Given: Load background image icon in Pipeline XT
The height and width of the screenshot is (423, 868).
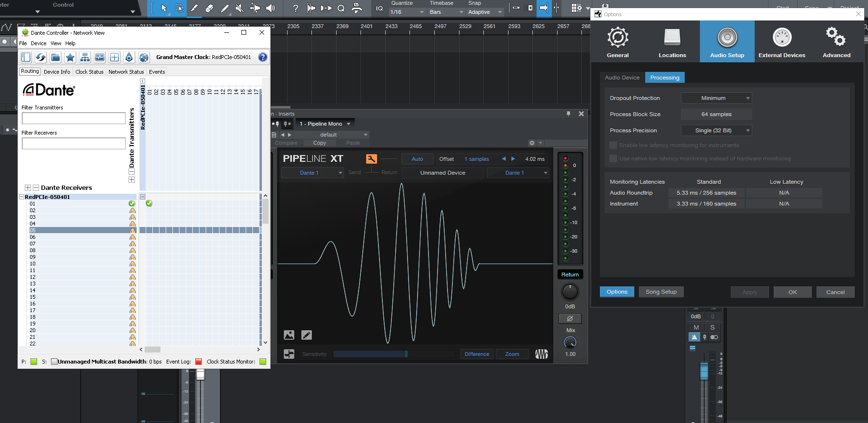Looking at the screenshot, I should (289, 335).
